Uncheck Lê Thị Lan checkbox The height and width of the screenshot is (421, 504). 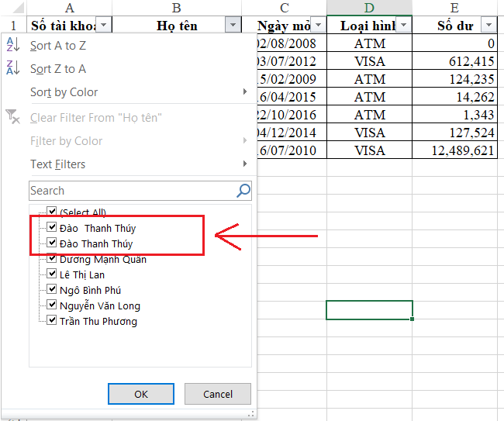pyautogui.click(x=52, y=274)
